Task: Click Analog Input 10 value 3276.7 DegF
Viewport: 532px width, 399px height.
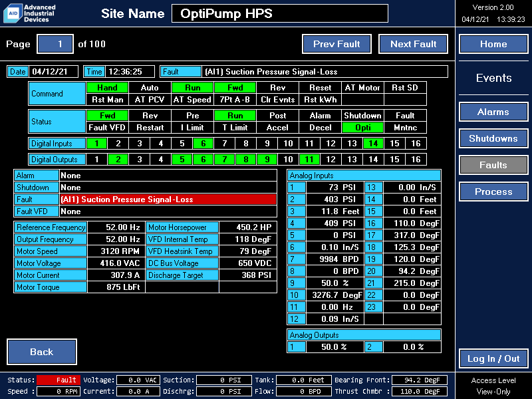Action: 335,295
